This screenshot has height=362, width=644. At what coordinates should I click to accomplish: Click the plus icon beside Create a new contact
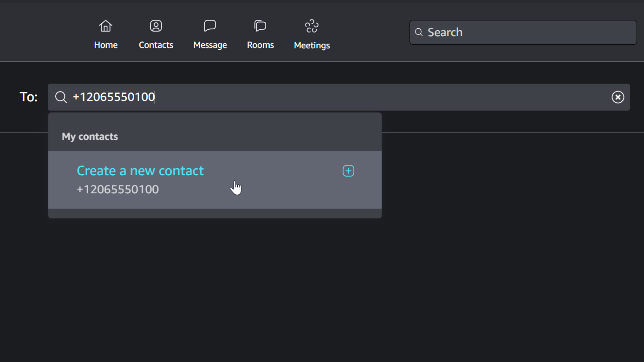point(348,171)
